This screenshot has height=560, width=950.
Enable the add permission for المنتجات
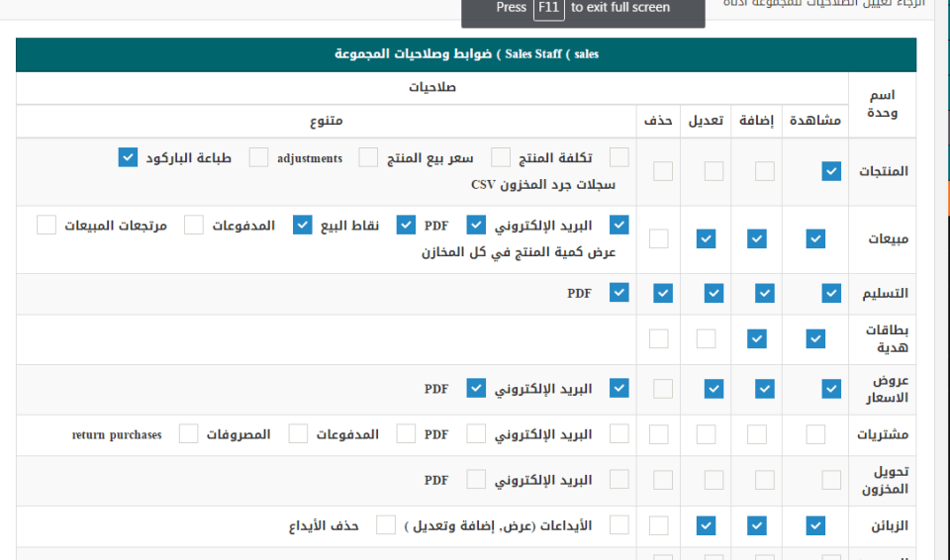pyautogui.click(x=764, y=171)
